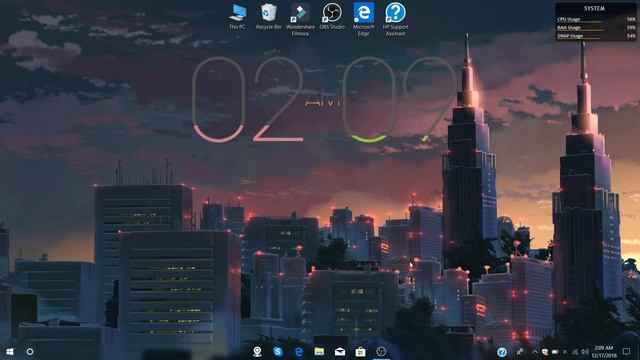
Task: Open the Action Center notifications
Action: [626, 351]
